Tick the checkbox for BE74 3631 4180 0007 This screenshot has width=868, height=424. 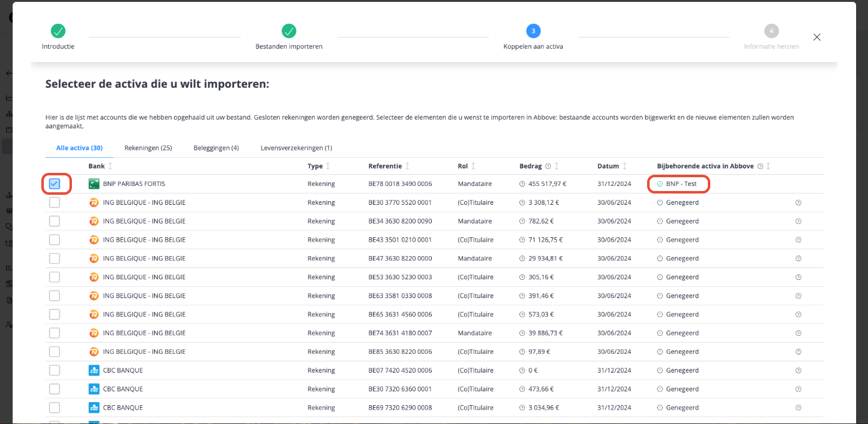[x=54, y=333]
